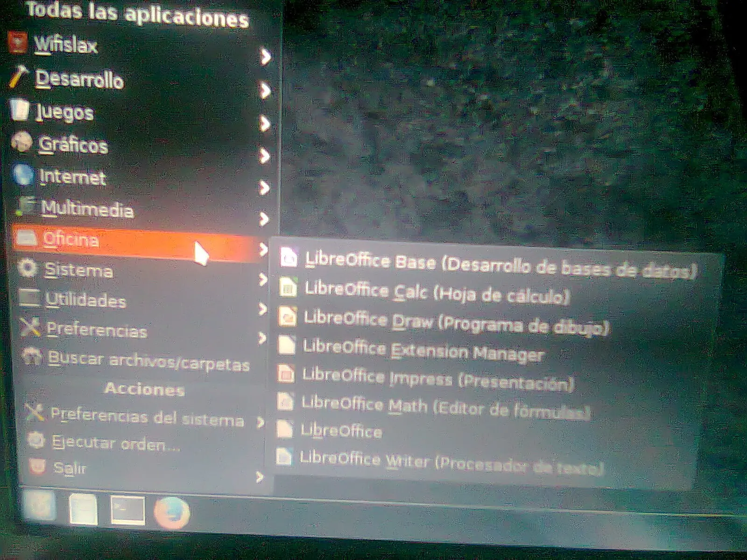Screen dimensions: 747x560
Task: Click the Preferencias tools icon
Action: 30,328
